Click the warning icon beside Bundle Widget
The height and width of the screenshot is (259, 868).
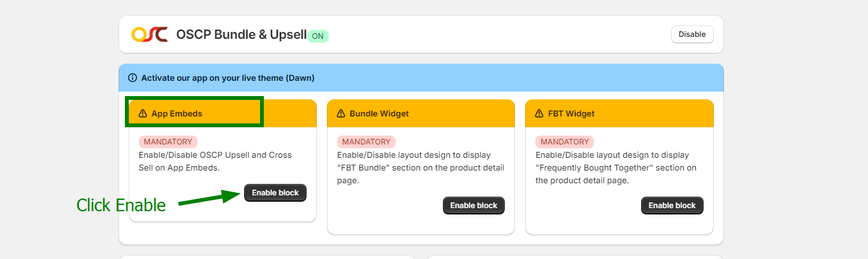coord(341,114)
